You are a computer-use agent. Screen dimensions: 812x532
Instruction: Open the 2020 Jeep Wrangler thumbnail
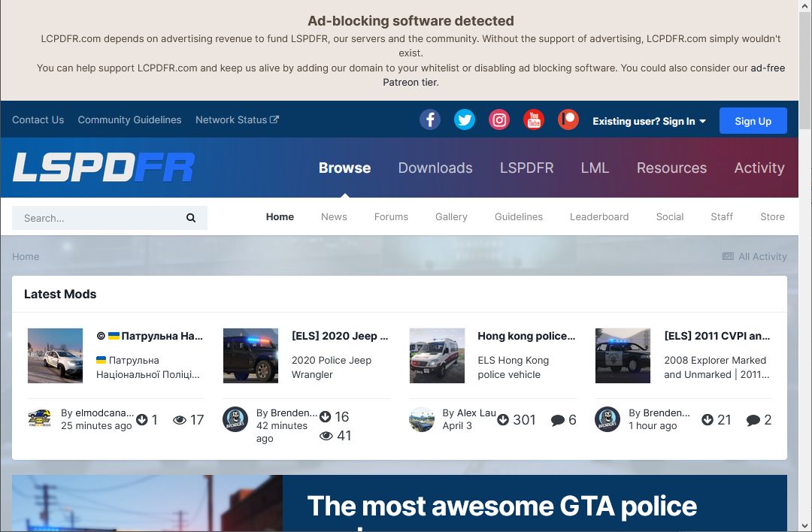[250, 355]
